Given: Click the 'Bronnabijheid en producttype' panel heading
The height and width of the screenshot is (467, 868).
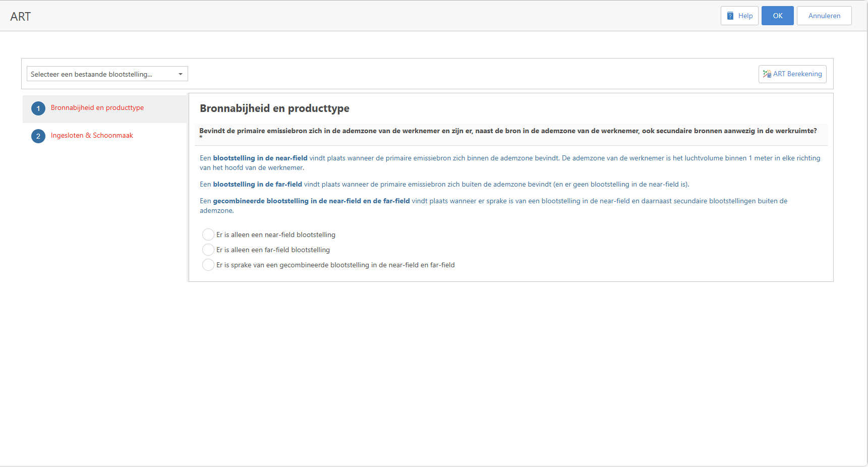Looking at the screenshot, I should [274, 108].
